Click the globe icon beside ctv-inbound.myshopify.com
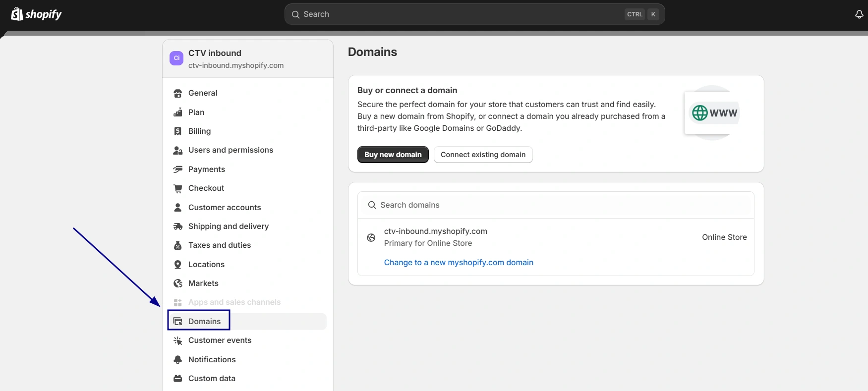 pyautogui.click(x=371, y=237)
